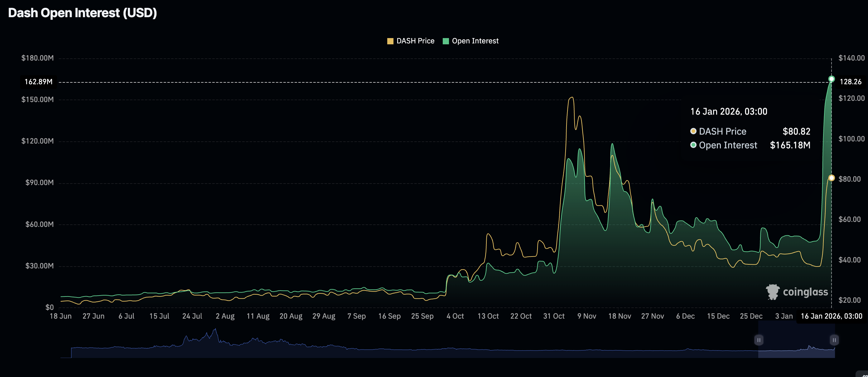868x377 pixels.
Task: Click the tooltip DASH Price $80.82 row
Action: pyautogui.click(x=750, y=131)
